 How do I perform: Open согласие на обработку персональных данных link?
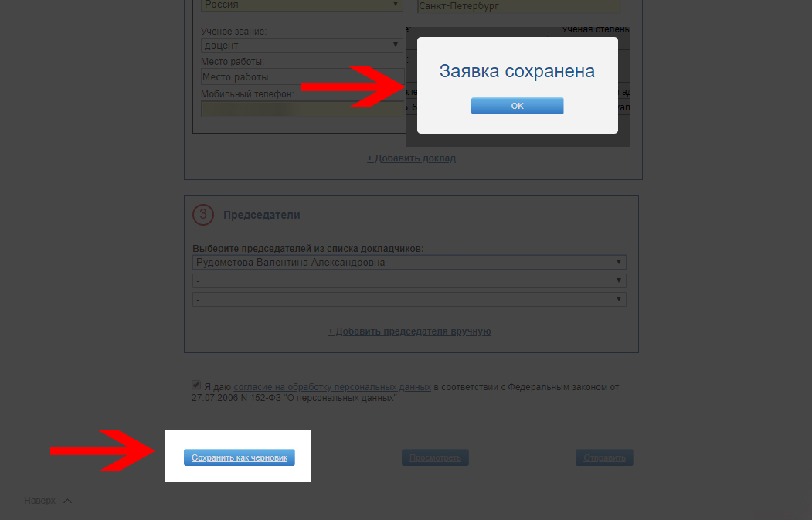point(332,387)
